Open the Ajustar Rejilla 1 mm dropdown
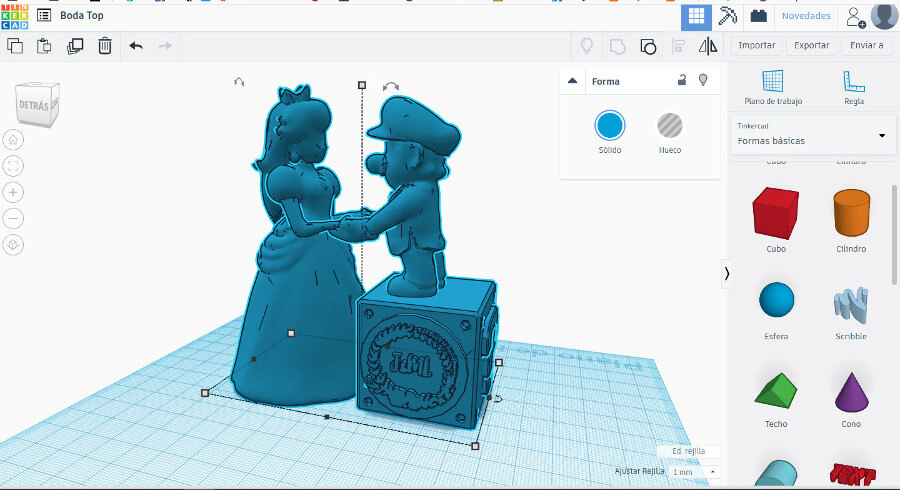Viewport: 900px width, 490px height. click(693, 471)
